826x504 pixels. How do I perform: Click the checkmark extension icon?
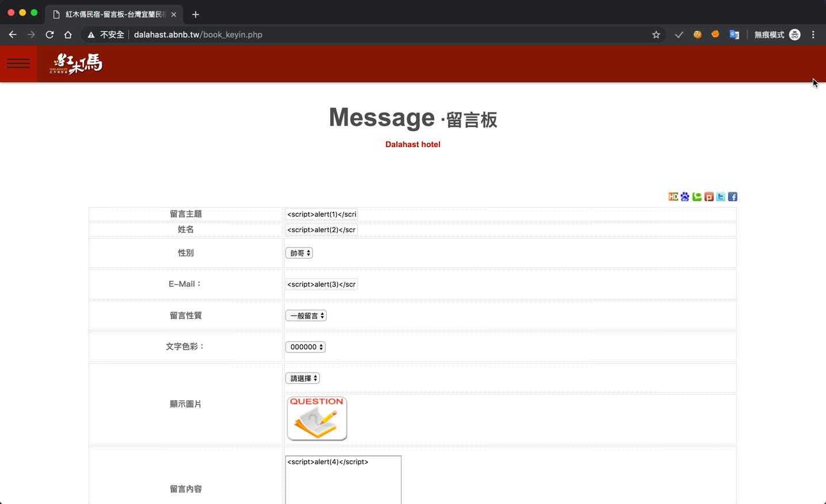coord(679,34)
